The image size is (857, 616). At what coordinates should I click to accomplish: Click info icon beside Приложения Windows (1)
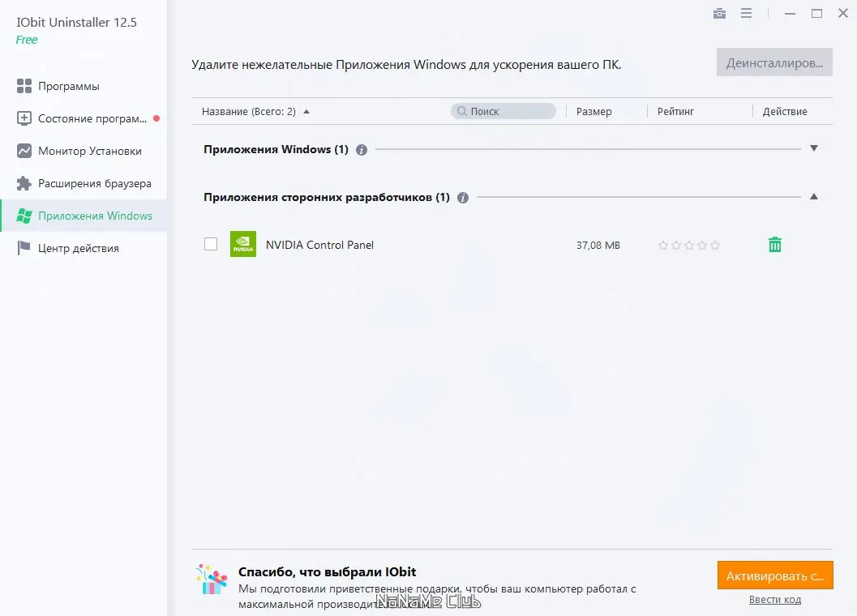click(x=362, y=150)
